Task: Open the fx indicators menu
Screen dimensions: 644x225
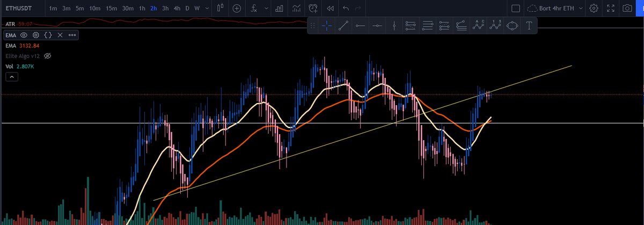Action: (254, 8)
